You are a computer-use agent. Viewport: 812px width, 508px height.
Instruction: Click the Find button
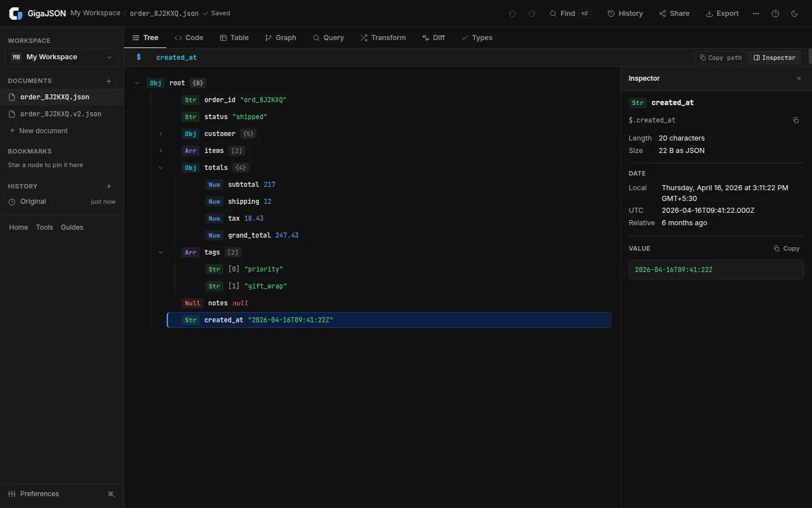570,14
